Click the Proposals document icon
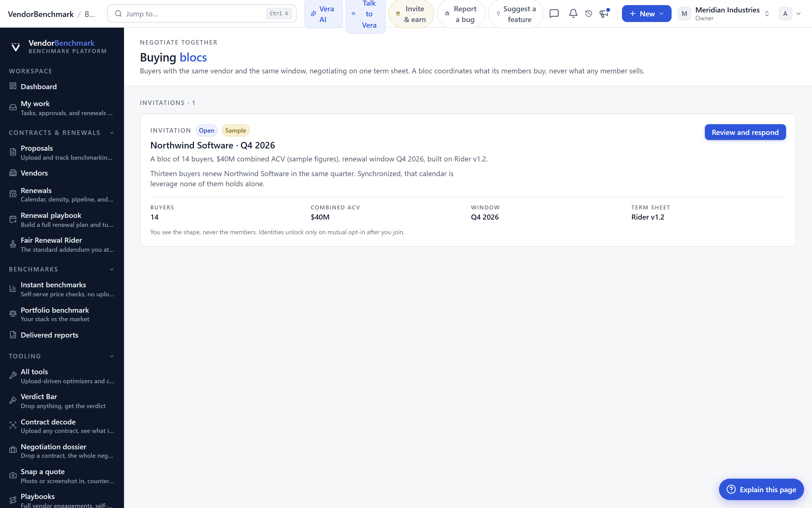Viewport: 812px width, 508px height. pyautogui.click(x=13, y=152)
